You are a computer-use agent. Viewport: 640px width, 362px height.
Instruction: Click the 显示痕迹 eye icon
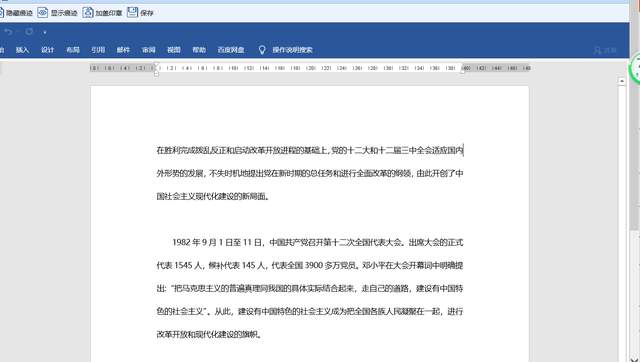click(42, 13)
